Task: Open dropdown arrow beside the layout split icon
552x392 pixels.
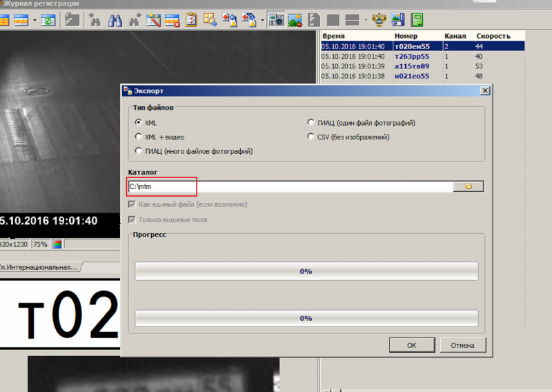Action: (x=366, y=20)
